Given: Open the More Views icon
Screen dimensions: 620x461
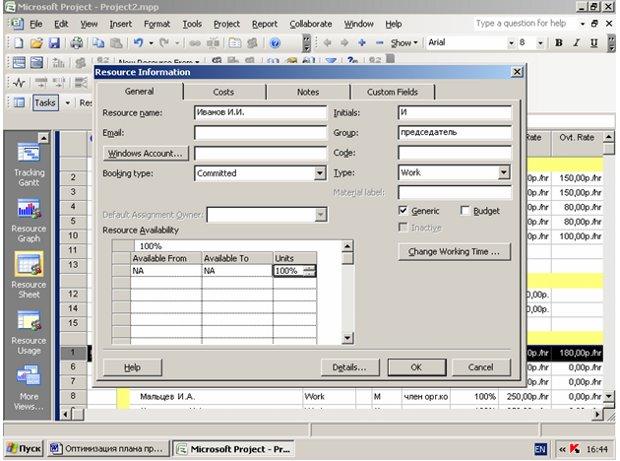Looking at the screenshot, I should pos(28,375).
